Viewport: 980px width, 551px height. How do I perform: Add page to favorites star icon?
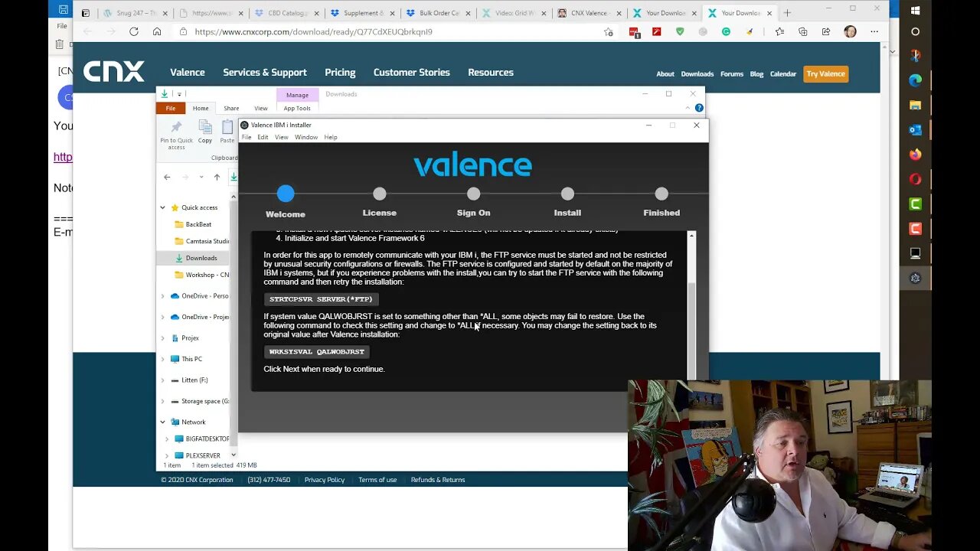point(608,32)
